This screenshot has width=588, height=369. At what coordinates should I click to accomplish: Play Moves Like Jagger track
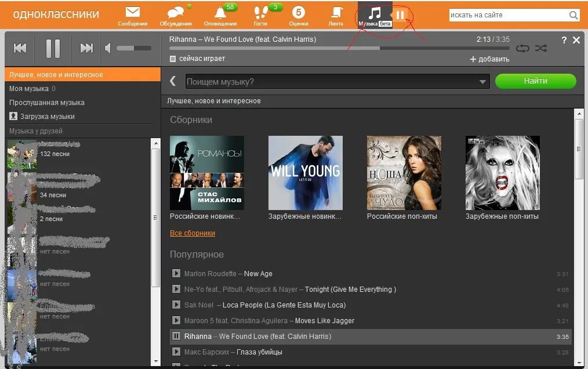[176, 320]
